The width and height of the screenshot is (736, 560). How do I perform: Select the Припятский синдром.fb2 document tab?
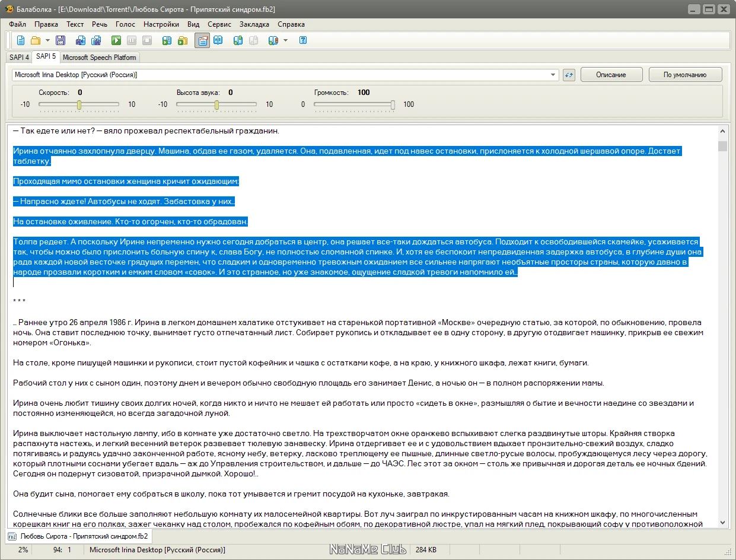[78, 536]
